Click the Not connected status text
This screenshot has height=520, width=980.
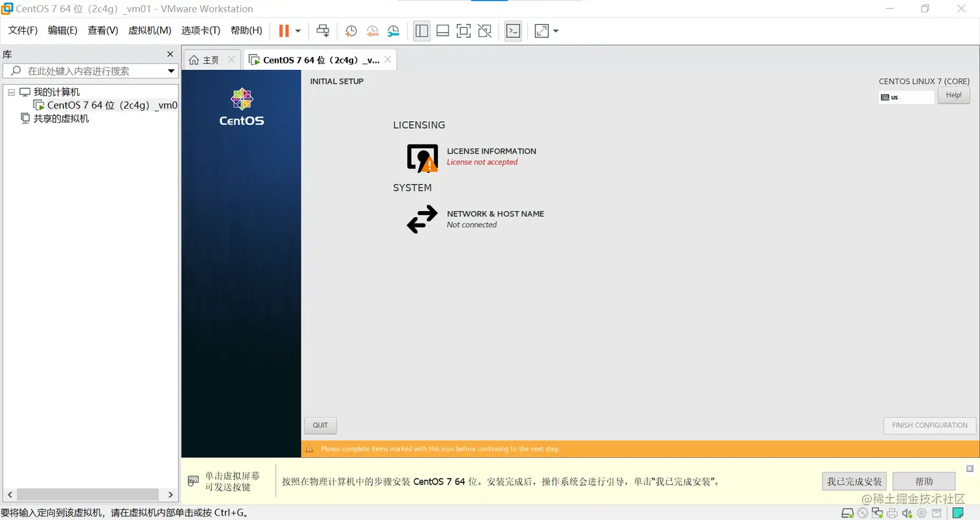point(472,225)
